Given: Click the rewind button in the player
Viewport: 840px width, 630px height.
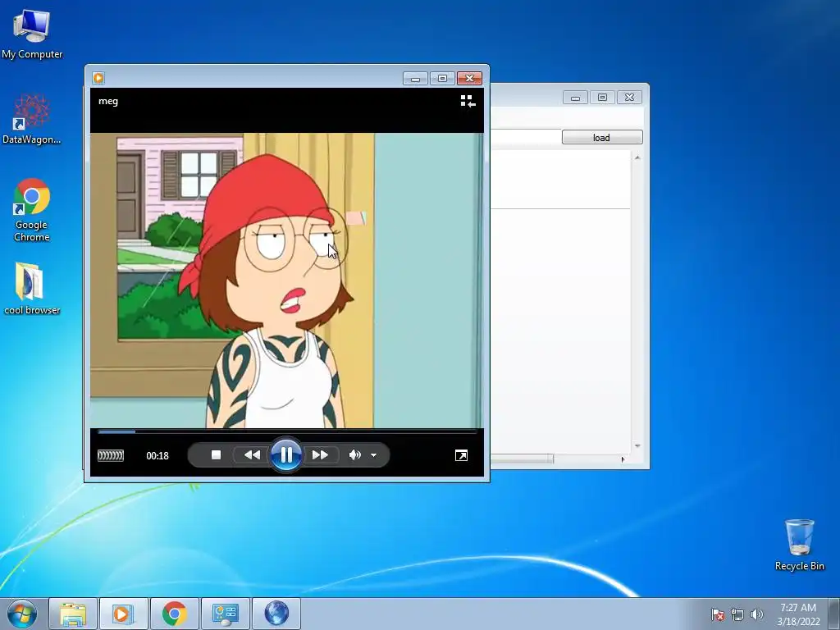Looking at the screenshot, I should pyautogui.click(x=252, y=454).
